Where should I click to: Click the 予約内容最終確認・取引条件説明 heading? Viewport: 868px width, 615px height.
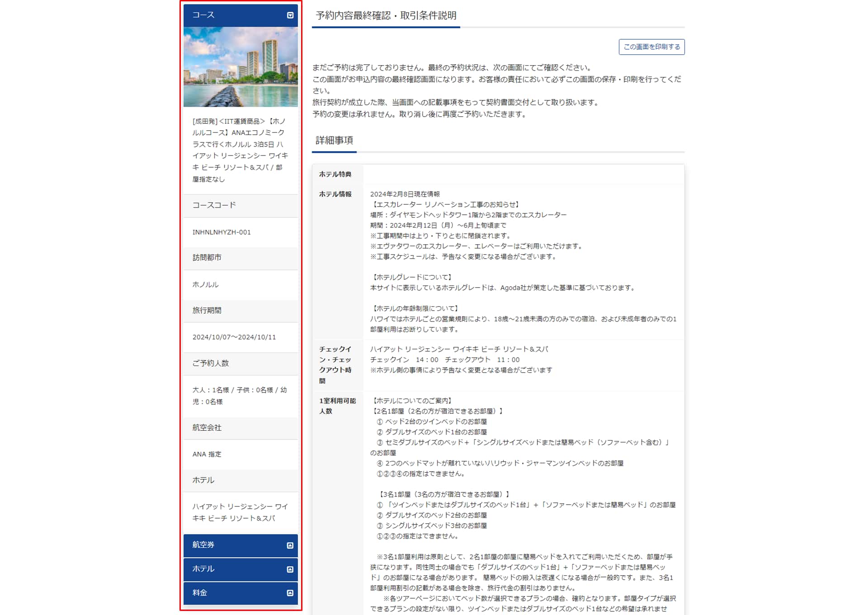click(x=386, y=16)
